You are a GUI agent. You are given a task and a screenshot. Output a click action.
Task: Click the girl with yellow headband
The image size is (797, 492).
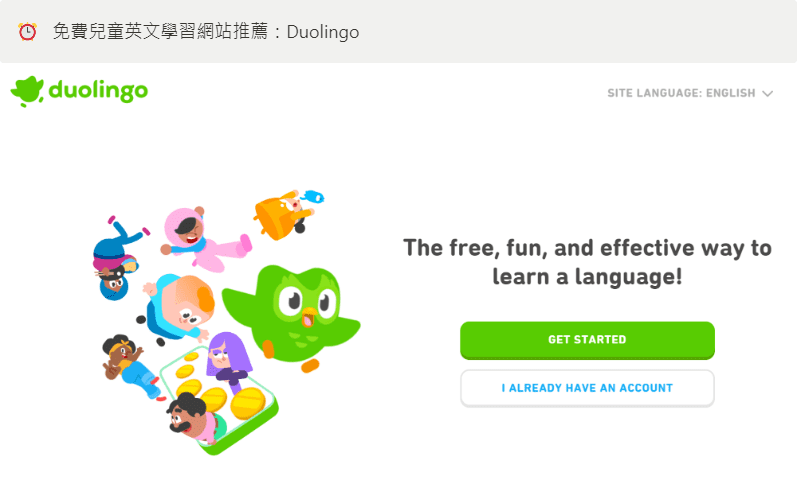point(131,366)
